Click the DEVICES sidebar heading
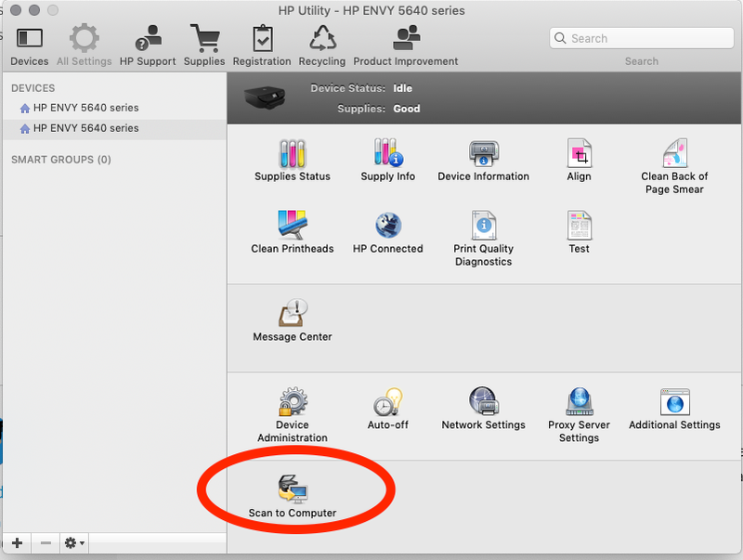The width and height of the screenshot is (743, 560). (33, 88)
